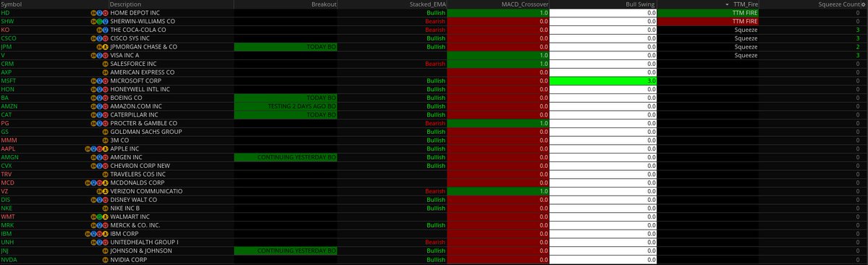
Task: Click the red icon in MRK row
Action: [x=105, y=226]
